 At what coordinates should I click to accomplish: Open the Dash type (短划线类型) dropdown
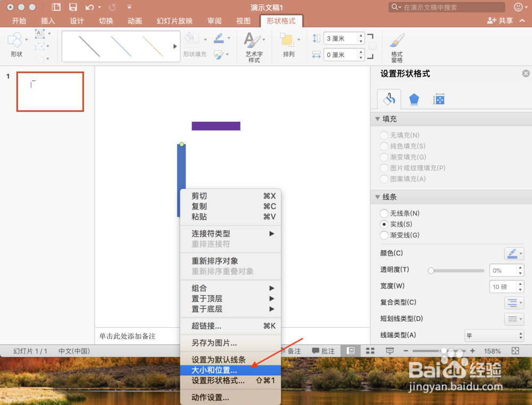[514, 319]
